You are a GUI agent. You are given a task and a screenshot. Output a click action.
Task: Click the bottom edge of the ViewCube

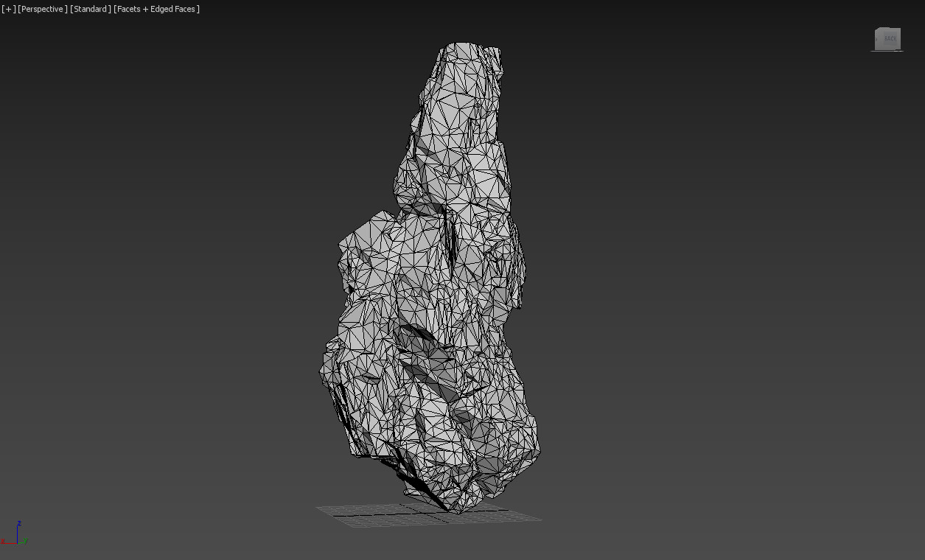click(x=887, y=49)
